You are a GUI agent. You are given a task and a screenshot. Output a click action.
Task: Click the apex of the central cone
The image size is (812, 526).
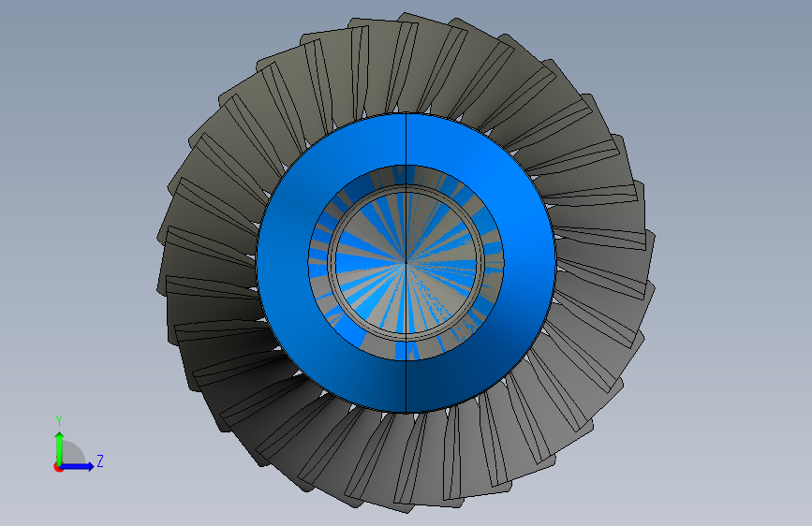tap(406, 263)
